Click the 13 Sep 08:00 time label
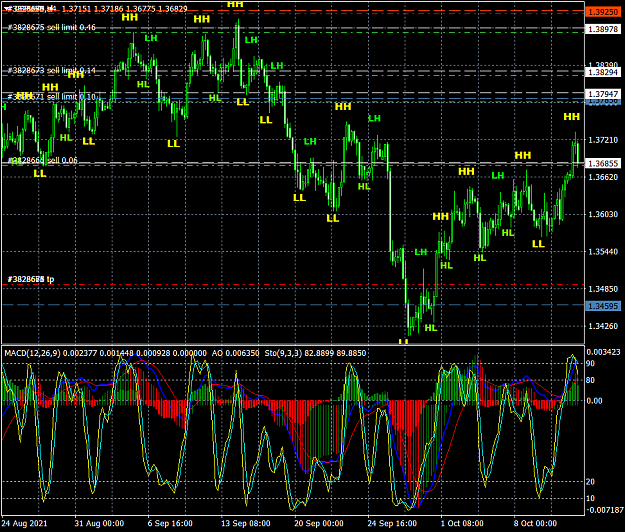The image size is (625, 532). 246,523
